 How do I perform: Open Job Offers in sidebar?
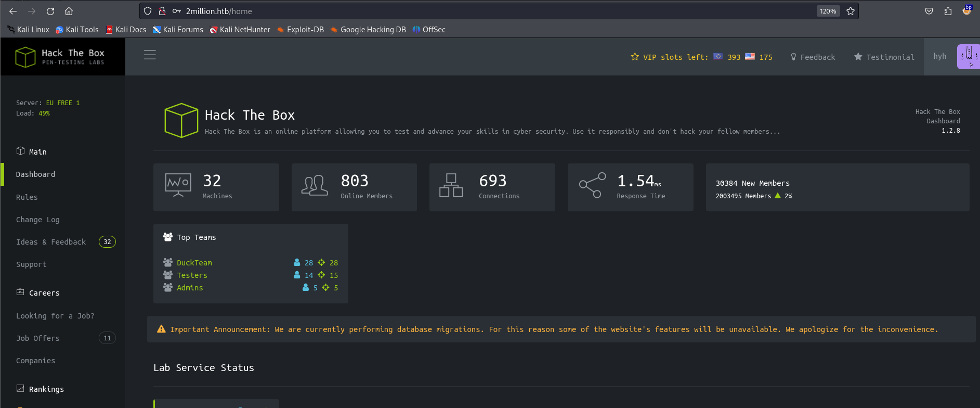(37, 338)
